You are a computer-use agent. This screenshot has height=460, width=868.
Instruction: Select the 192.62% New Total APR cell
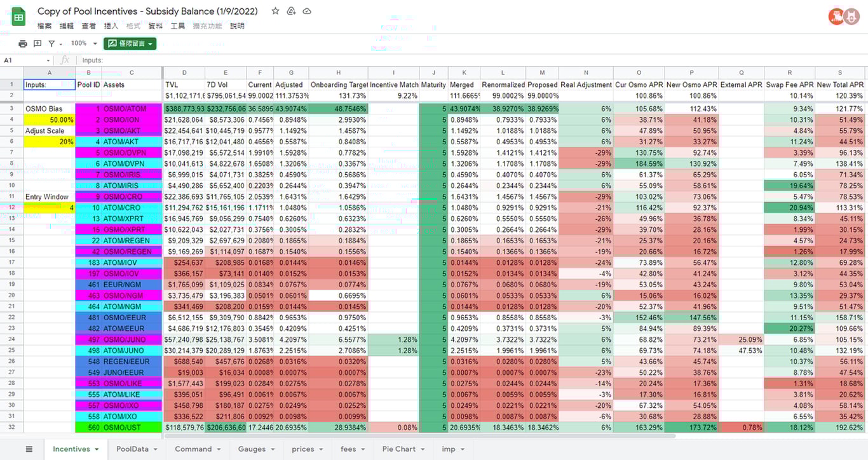tap(840, 427)
